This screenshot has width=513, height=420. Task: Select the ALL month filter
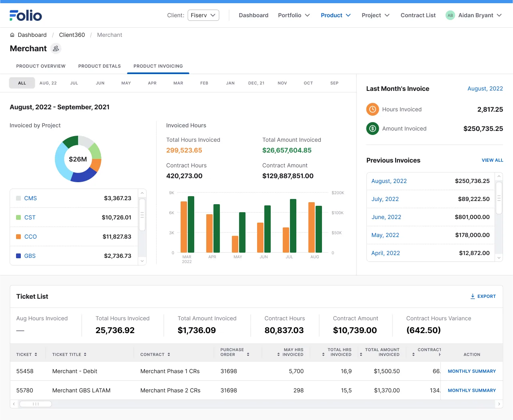click(22, 83)
